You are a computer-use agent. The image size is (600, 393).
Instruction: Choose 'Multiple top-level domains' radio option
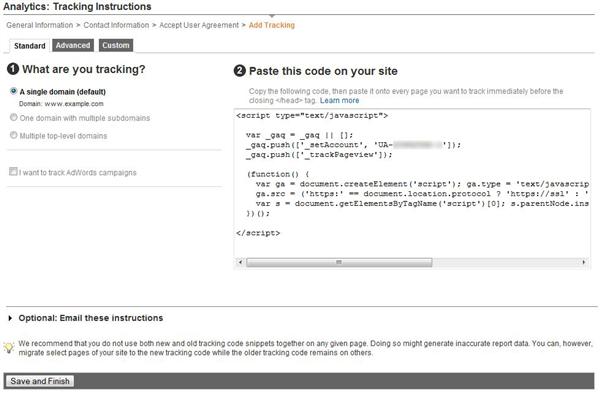(x=13, y=135)
